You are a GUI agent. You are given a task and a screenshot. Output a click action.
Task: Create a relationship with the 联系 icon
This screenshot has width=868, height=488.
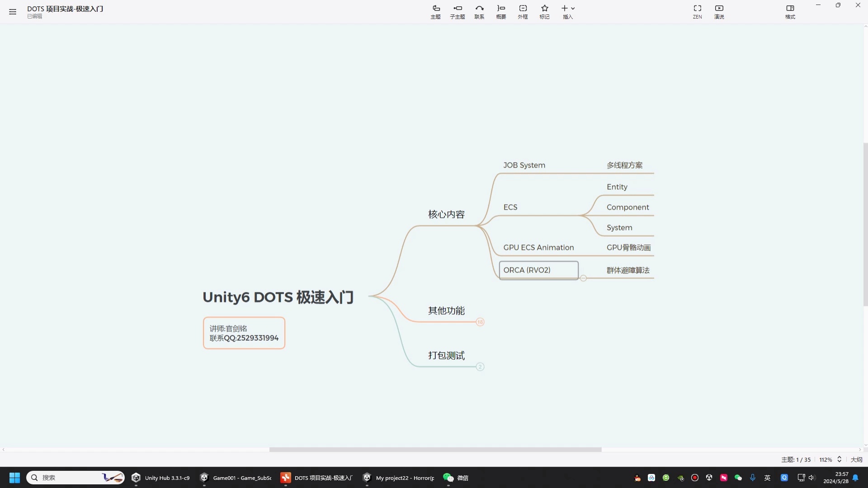pyautogui.click(x=479, y=11)
